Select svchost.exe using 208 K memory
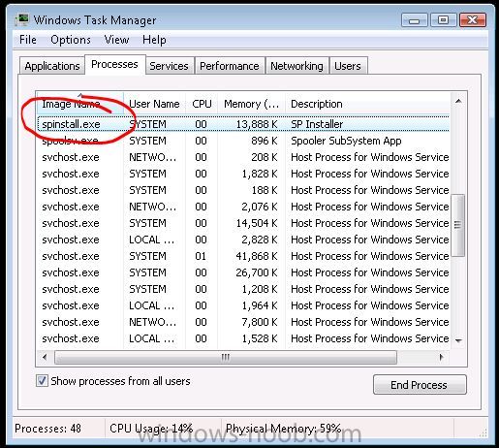This screenshot has height=448, width=499. tap(243, 157)
